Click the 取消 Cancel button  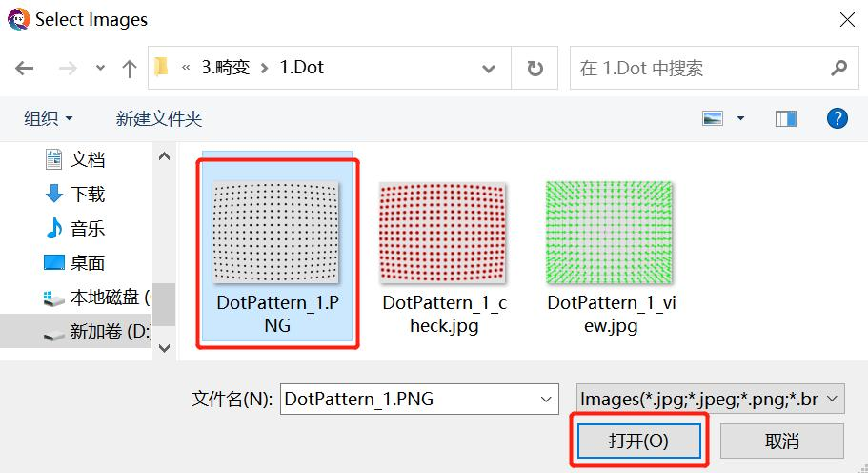click(781, 441)
